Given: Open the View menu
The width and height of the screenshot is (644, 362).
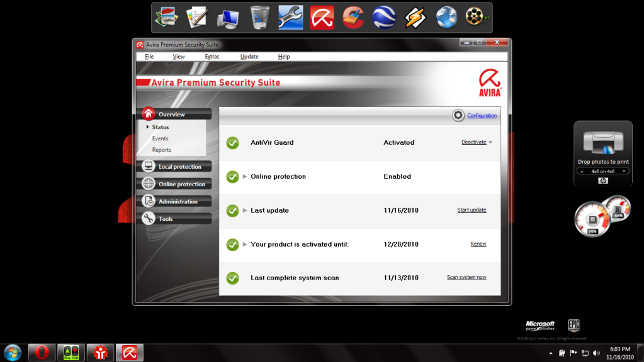Looking at the screenshot, I should pyautogui.click(x=179, y=57).
